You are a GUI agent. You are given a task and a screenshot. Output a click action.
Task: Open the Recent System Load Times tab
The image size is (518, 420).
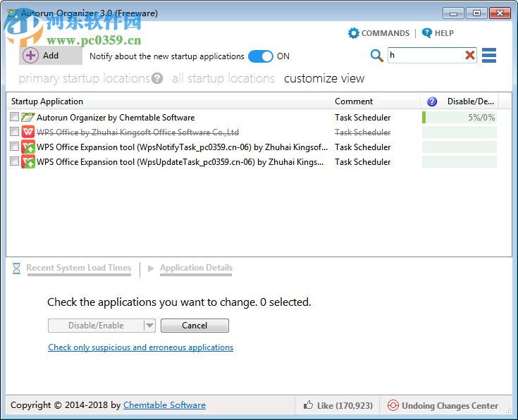pos(79,268)
